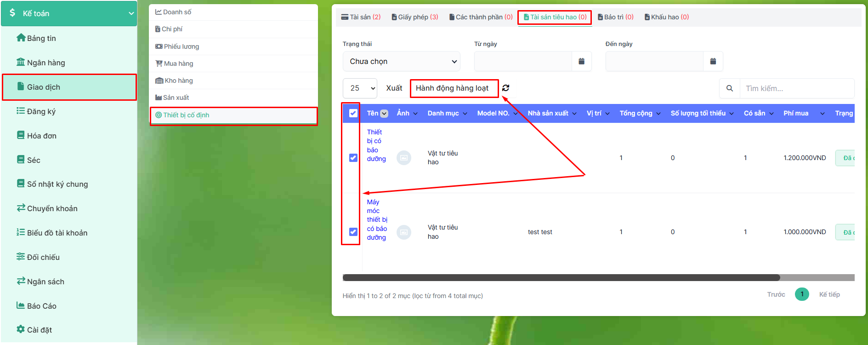Screen dimensions: 868x345
Task: Click the Xuất export button
Action: [x=394, y=88]
